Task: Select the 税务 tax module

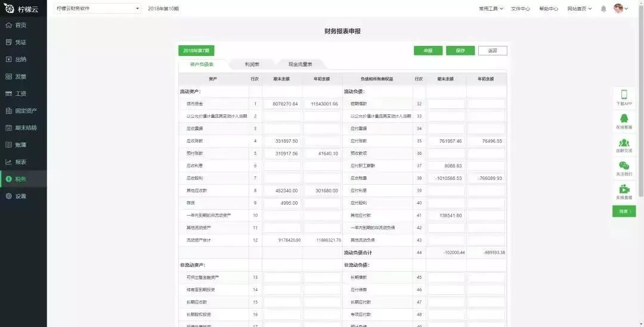Action: coord(23,179)
